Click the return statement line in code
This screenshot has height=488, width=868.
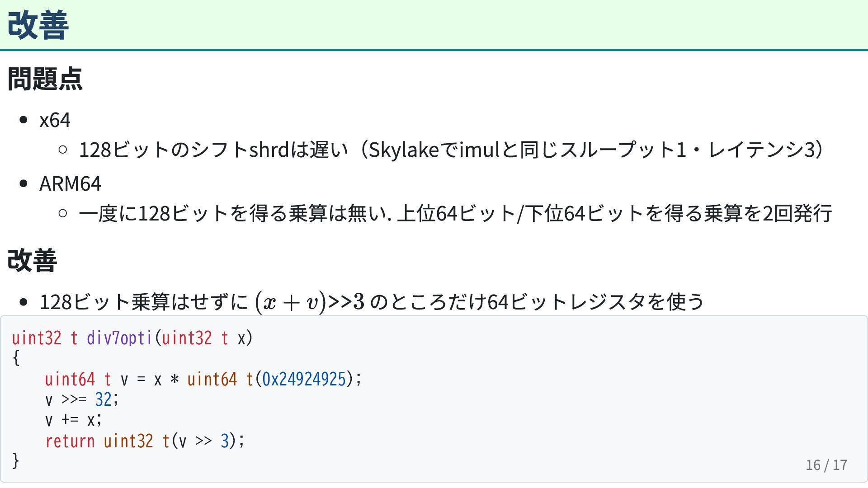pyautogui.click(x=145, y=441)
